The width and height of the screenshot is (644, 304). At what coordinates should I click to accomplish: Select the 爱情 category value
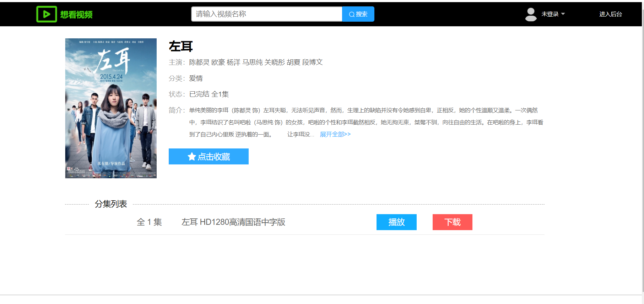click(196, 78)
